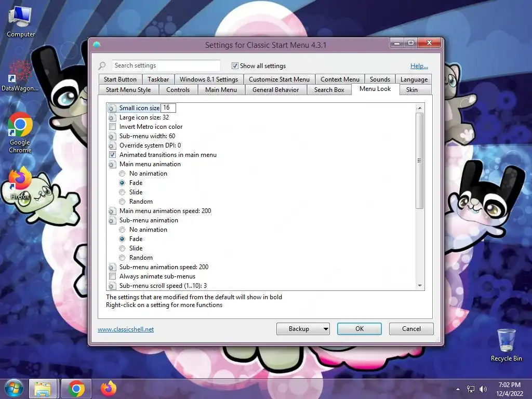Click the settings list scrollbar thumb

click(x=420, y=161)
